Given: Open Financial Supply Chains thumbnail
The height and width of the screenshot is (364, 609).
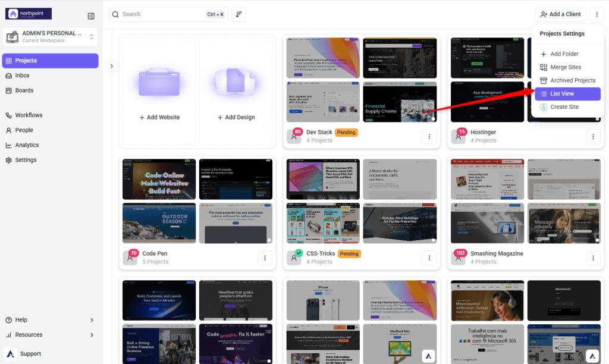Looking at the screenshot, I should click(x=400, y=102).
